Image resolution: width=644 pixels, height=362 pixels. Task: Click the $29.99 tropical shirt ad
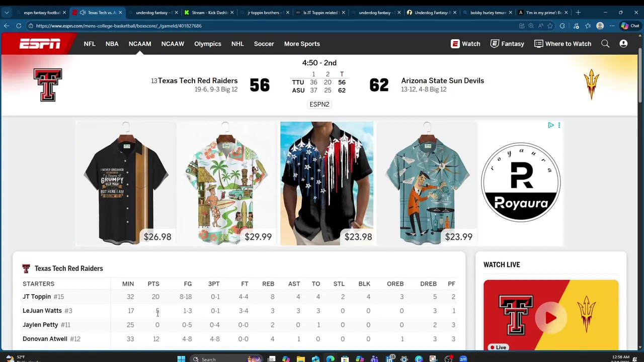(x=227, y=184)
